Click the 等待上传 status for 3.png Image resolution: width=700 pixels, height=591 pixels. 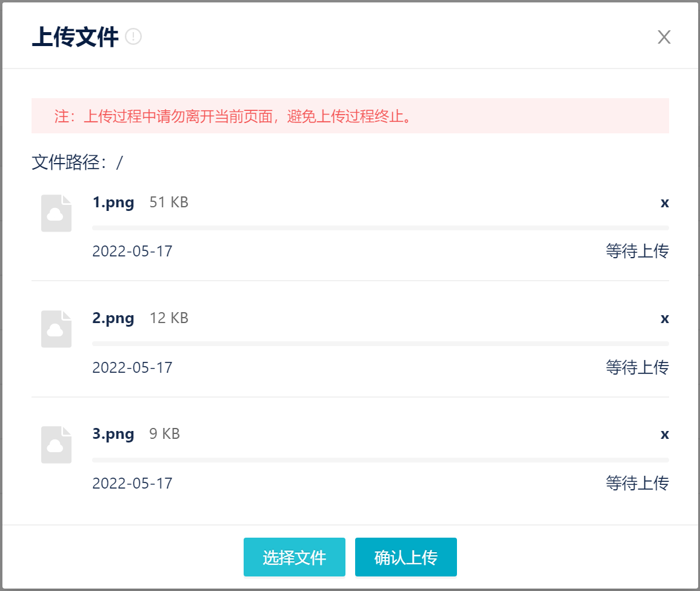(x=637, y=483)
